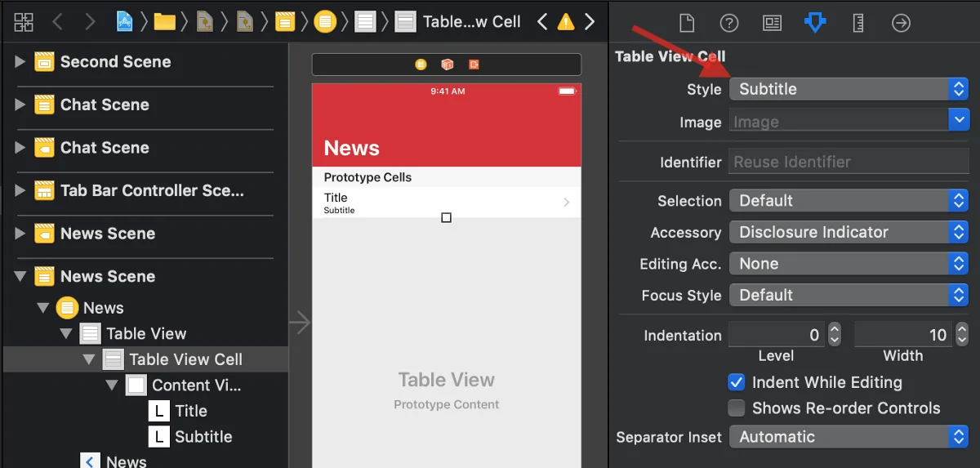The image size is (980, 468).
Task: Click the Reuse Identifier text field
Action: pyautogui.click(x=848, y=162)
